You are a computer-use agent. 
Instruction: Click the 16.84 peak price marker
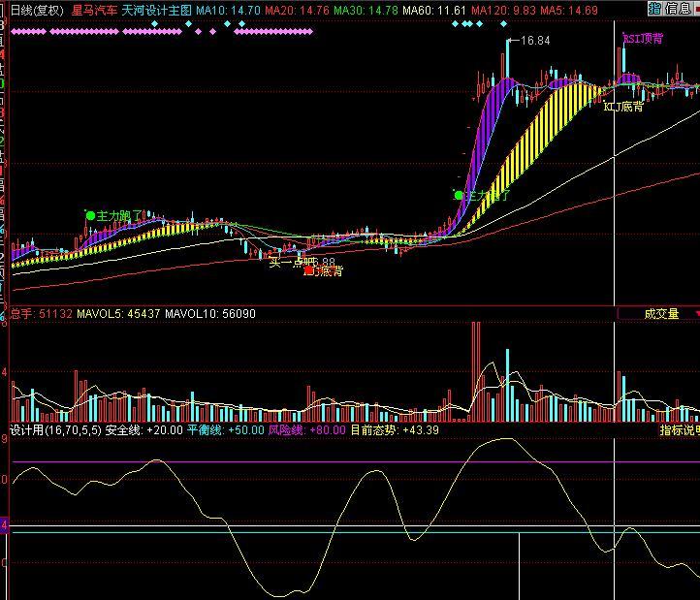534,41
